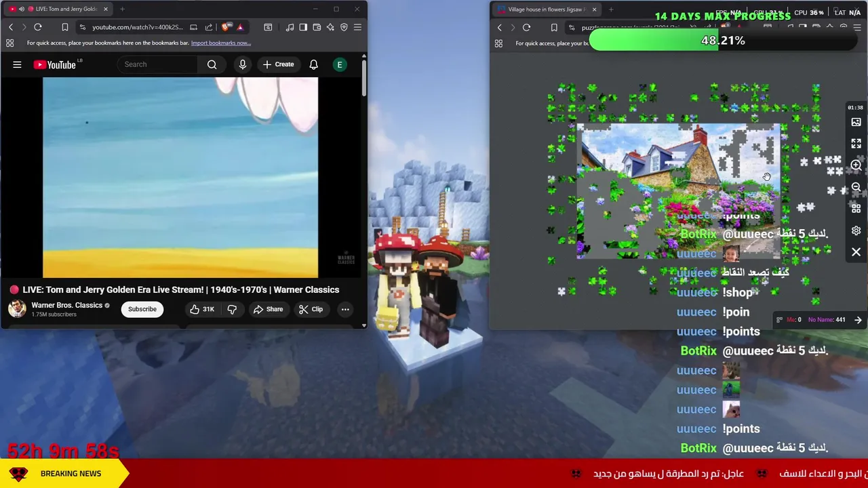The height and width of the screenshot is (488, 868).
Task: Open the playlist music note icon in YouTube window
Action: coord(290,27)
